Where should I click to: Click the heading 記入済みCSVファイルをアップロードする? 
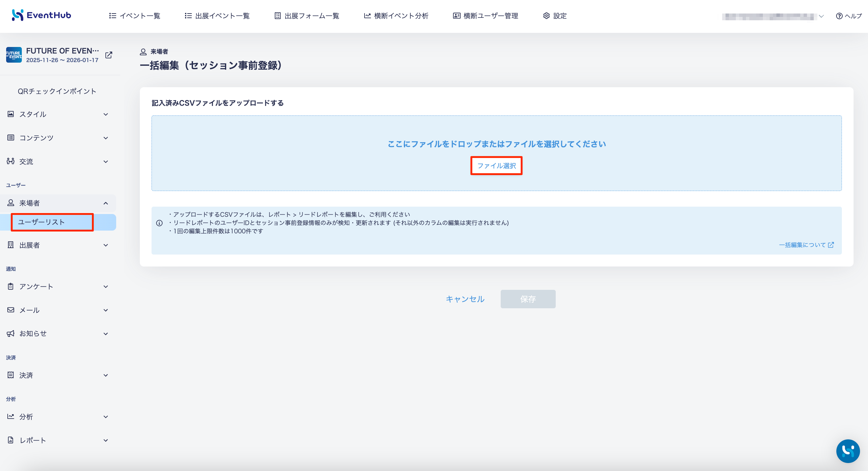[x=218, y=103]
